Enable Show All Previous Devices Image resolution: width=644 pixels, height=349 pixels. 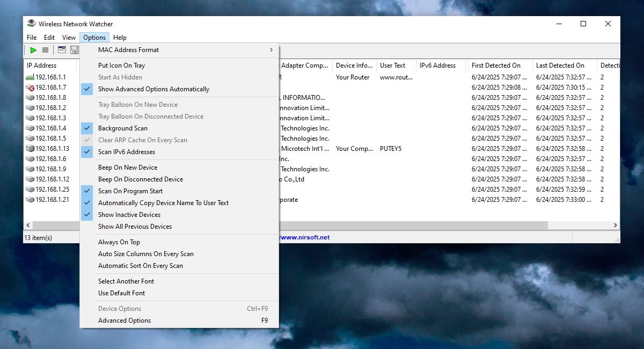coord(179,227)
